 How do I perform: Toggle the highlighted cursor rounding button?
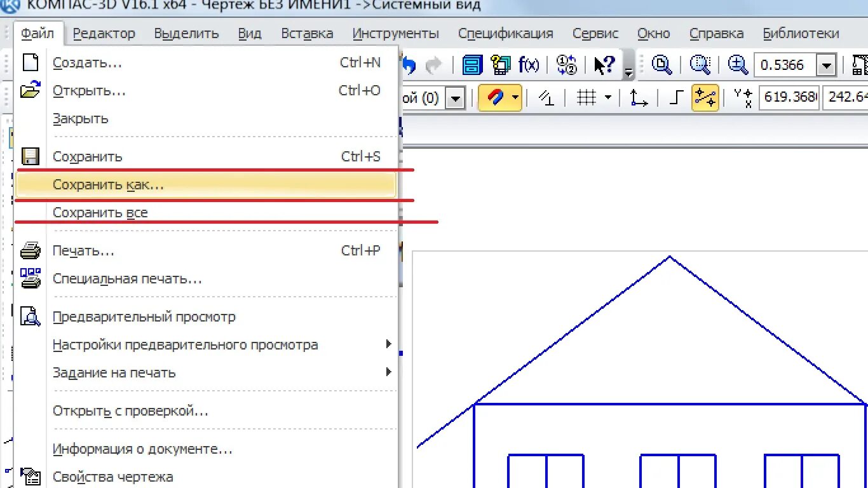[x=705, y=98]
